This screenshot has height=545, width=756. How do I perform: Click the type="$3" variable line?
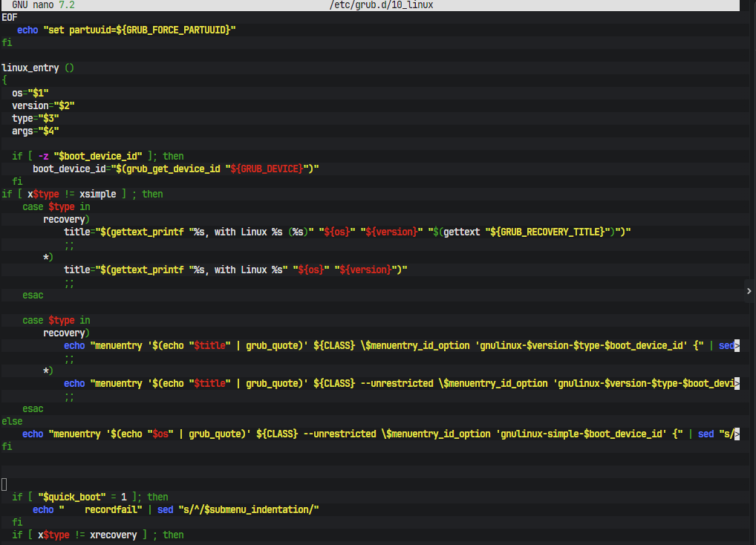point(35,118)
